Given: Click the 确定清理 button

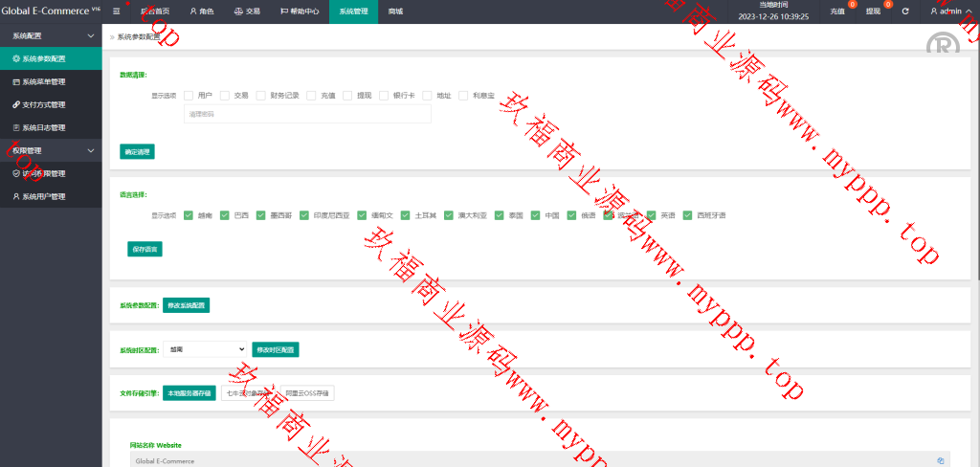Looking at the screenshot, I should coord(137,151).
